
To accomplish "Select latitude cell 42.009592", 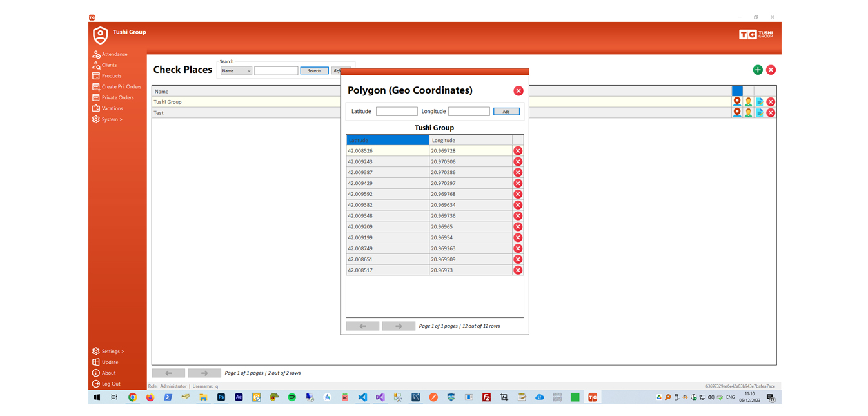I will 388,194.
